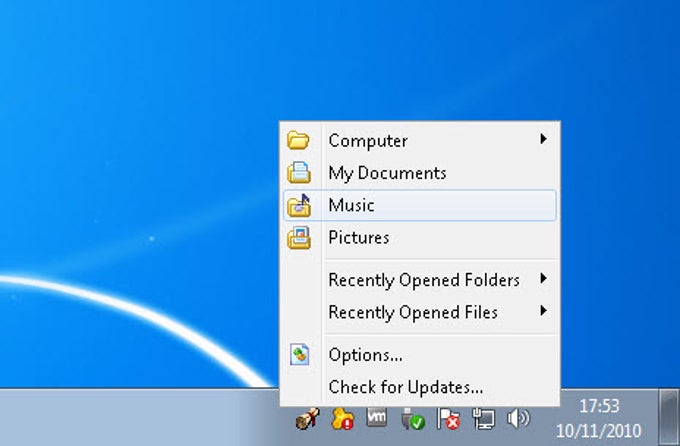Click the Pictures folder icon

click(299, 237)
